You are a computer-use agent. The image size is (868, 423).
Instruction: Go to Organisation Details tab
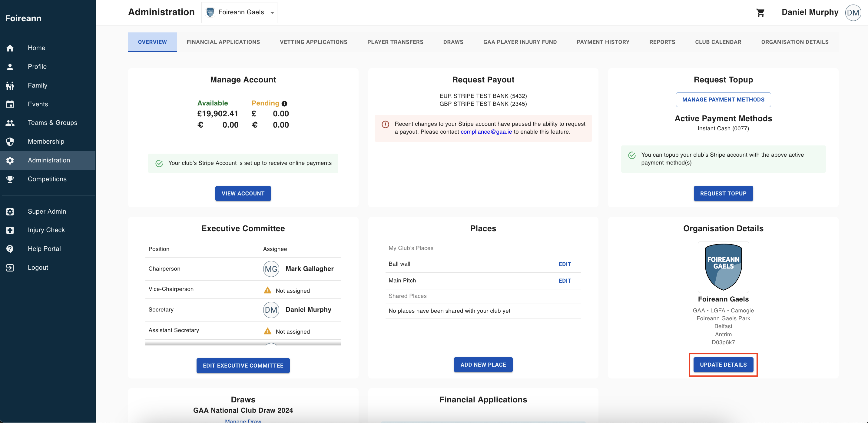(794, 42)
